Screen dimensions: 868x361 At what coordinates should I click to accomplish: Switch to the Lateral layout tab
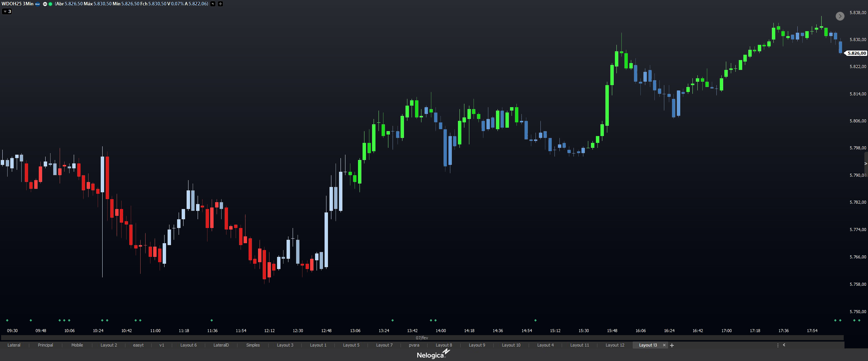click(14, 345)
